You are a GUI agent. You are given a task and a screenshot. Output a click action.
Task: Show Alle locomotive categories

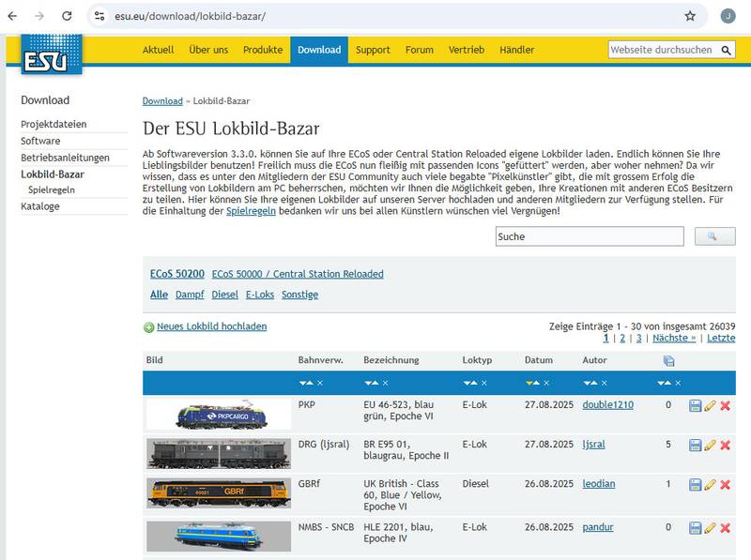point(159,295)
